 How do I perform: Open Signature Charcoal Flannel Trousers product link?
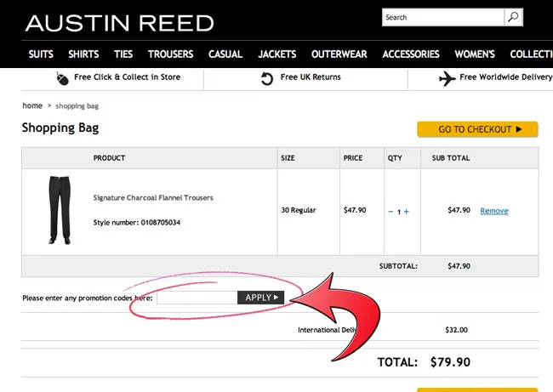click(153, 198)
